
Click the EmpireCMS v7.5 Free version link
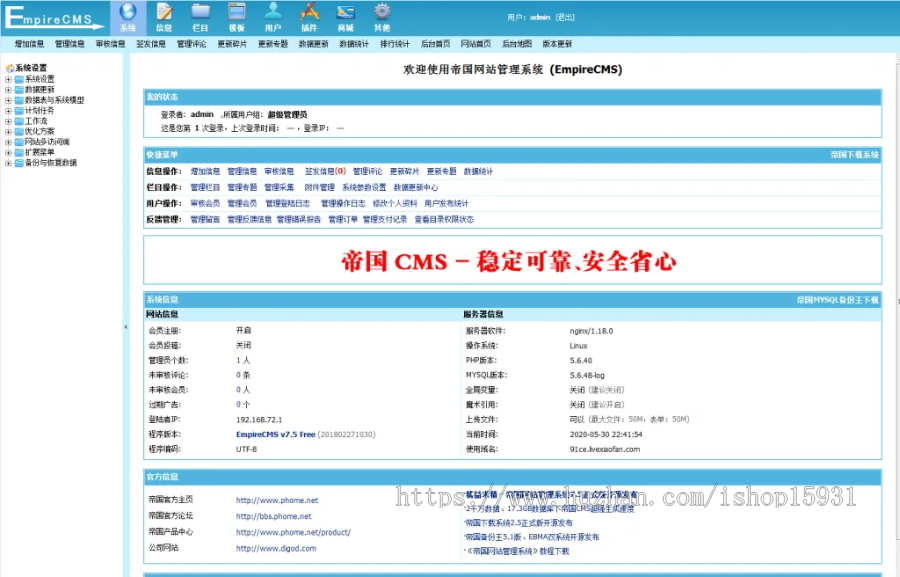[x=276, y=435]
